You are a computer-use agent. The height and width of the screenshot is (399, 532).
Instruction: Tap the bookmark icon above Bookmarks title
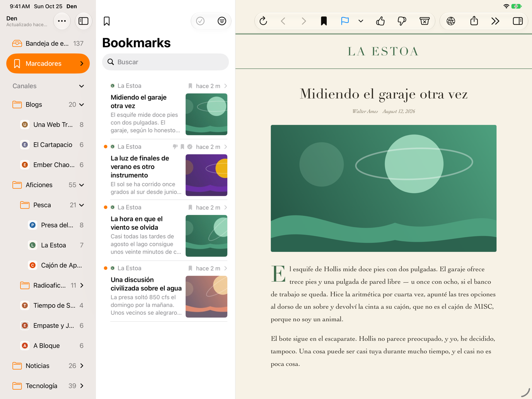point(107,21)
